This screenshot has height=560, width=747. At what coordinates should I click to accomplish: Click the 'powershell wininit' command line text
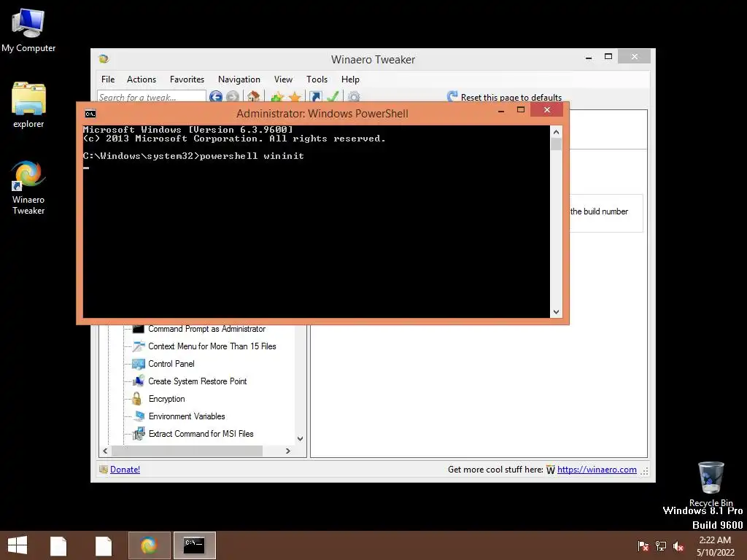pyautogui.click(x=252, y=156)
